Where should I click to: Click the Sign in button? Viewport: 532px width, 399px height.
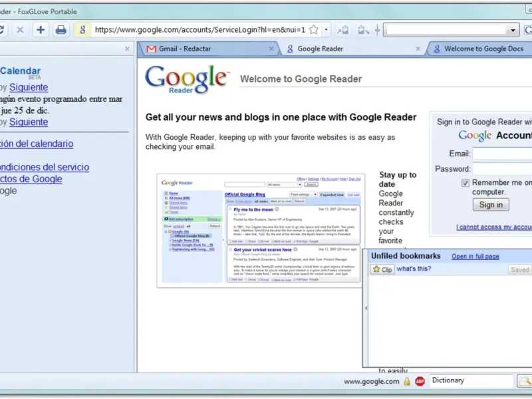[491, 205]
